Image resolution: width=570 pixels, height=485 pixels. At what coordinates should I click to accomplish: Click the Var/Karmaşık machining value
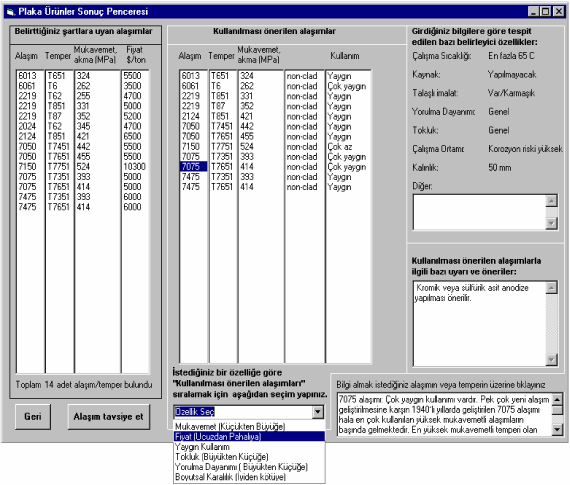511,93
